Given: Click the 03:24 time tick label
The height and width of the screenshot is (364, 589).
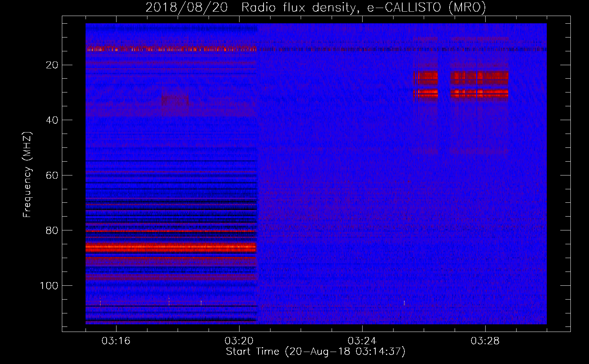Looking at the screenshot, I should (362, 341).
